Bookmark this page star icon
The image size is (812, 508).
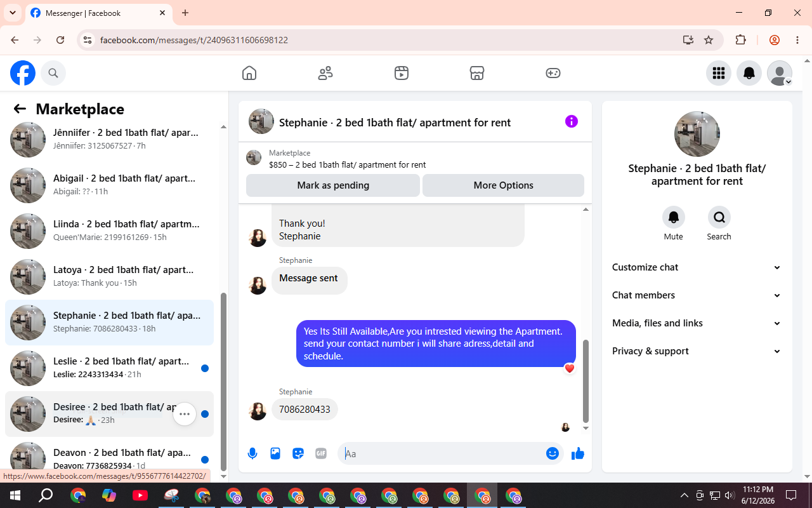click(709, 40)
